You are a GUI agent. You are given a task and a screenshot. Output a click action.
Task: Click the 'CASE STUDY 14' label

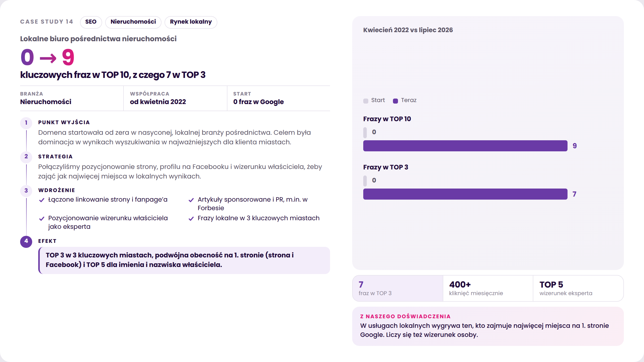47,22
